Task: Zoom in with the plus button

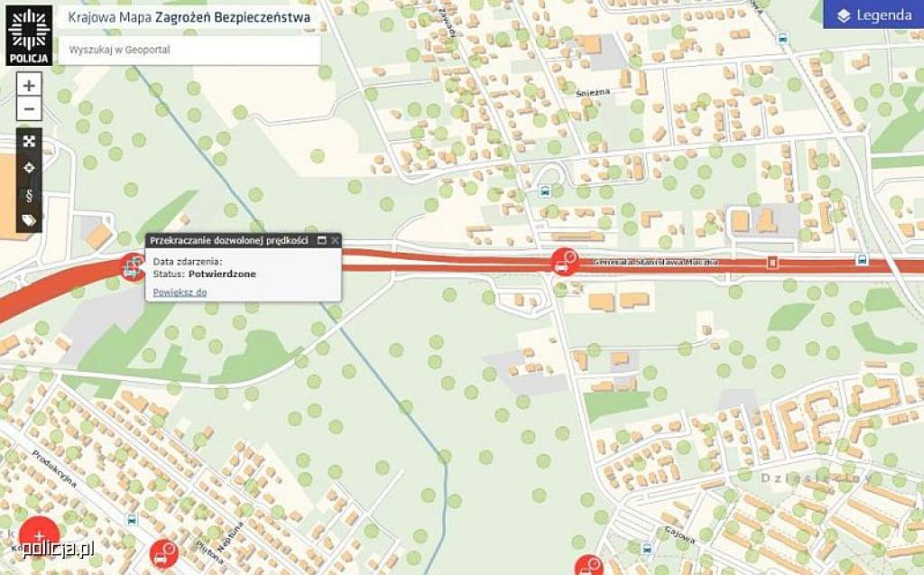Action: pos(29,85)
